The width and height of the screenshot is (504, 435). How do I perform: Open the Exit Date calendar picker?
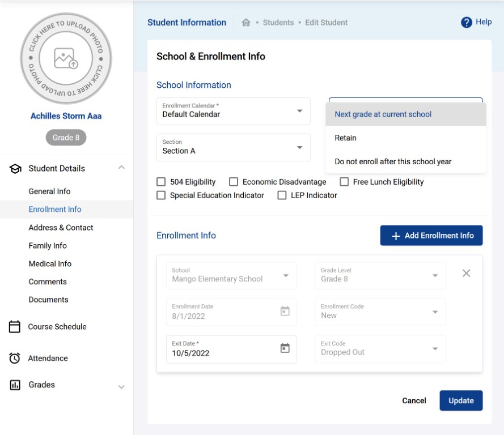(x=286, y=349)
